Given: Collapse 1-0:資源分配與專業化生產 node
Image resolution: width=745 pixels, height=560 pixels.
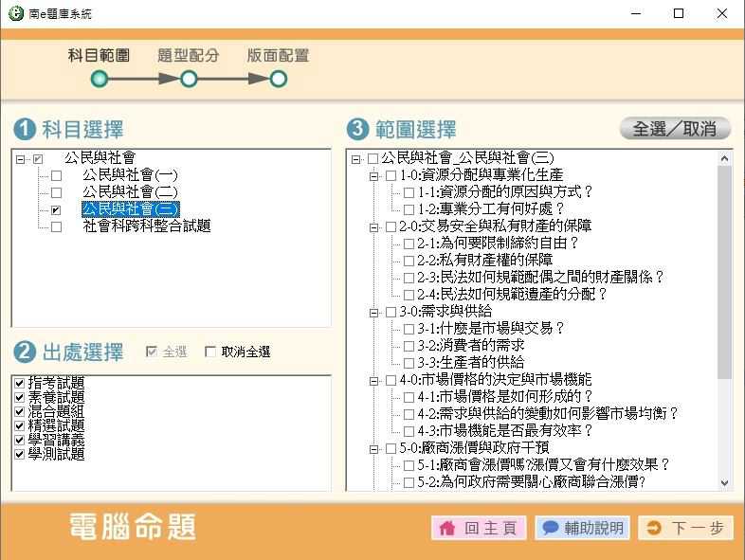Looking at the screenshot, I should 374,176.
